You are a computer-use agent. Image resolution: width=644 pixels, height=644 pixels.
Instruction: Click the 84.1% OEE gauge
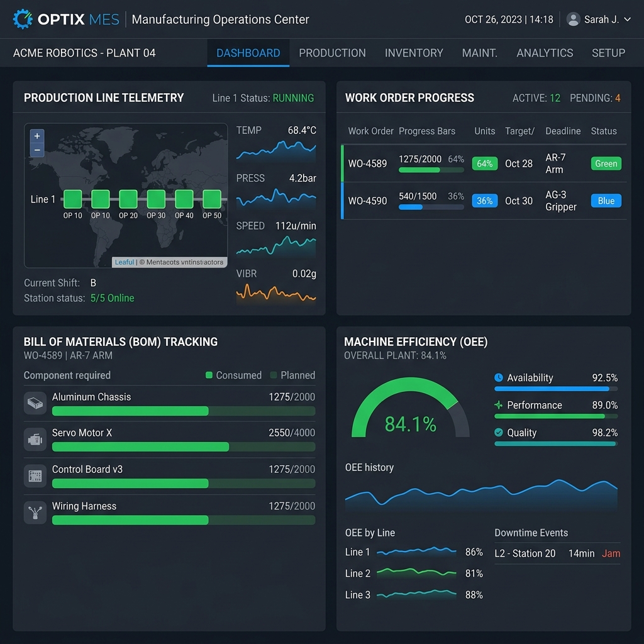[x=410, y=408]
